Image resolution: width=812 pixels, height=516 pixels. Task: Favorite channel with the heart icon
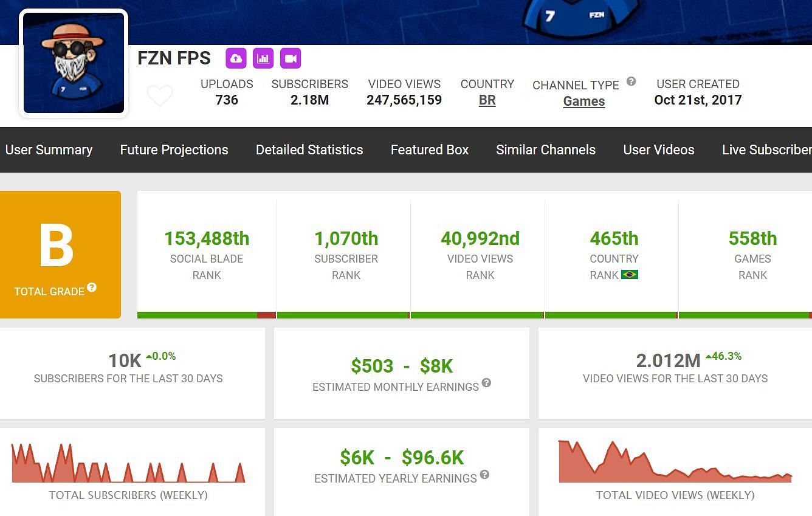(160, 96)
